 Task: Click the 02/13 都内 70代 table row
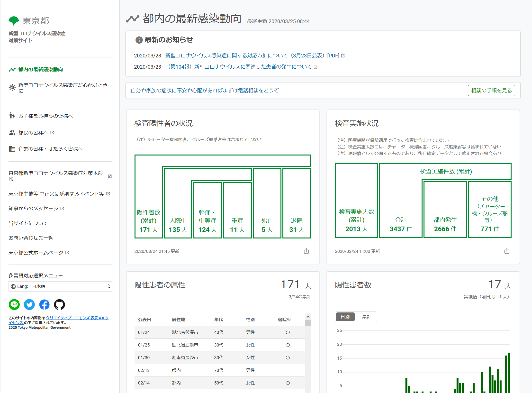[220, 370]
